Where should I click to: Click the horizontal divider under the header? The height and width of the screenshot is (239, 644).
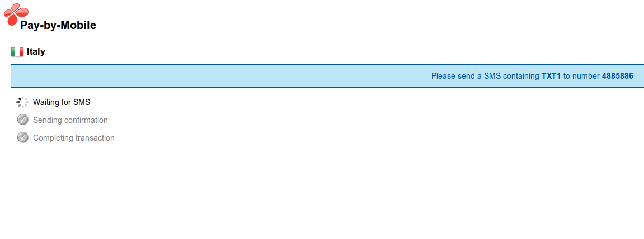click(324, 36)
